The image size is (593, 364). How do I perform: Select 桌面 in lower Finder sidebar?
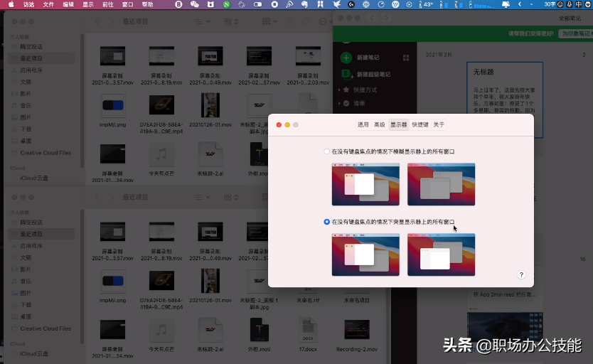(x=41, y=317)
